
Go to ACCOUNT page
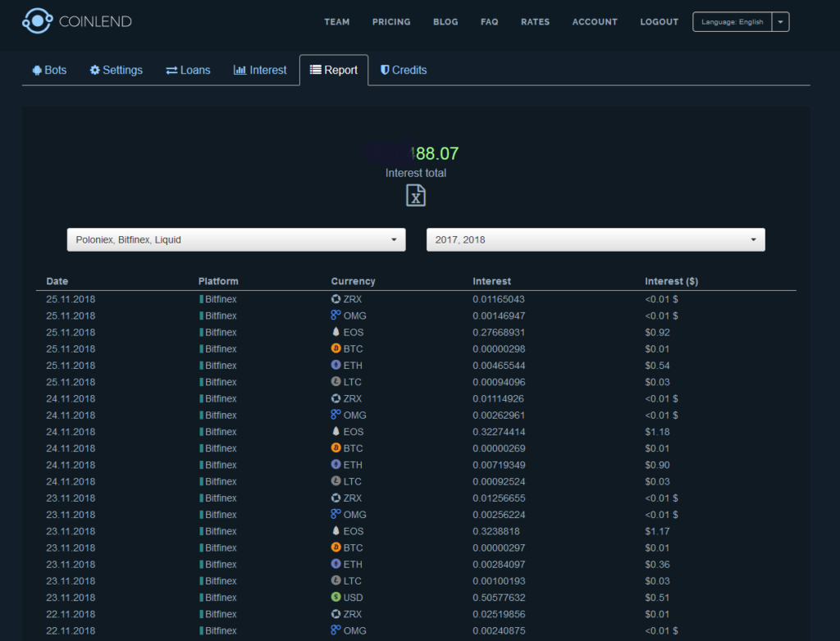coord(595,22)
